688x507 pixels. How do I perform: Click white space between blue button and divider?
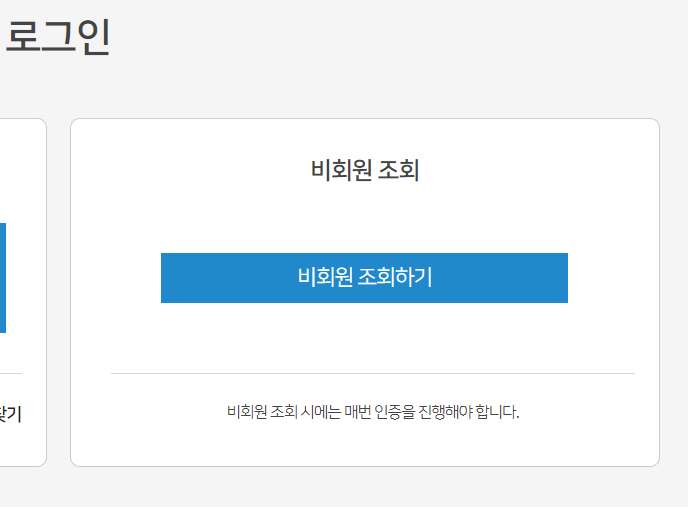tap(364, 338)
